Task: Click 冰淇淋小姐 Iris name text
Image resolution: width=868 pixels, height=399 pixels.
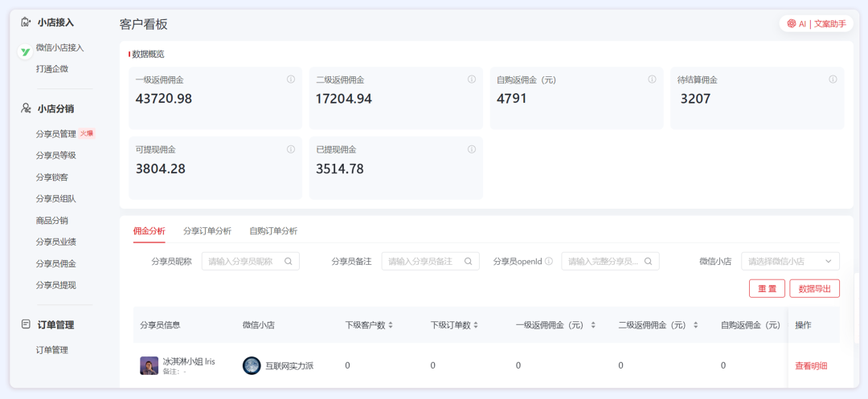Action: 189,361
